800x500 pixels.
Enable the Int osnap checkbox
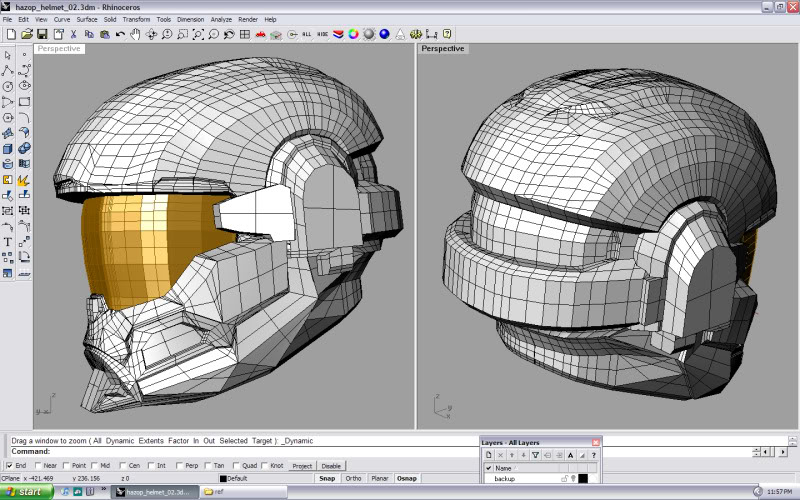(x=151, y=465)
